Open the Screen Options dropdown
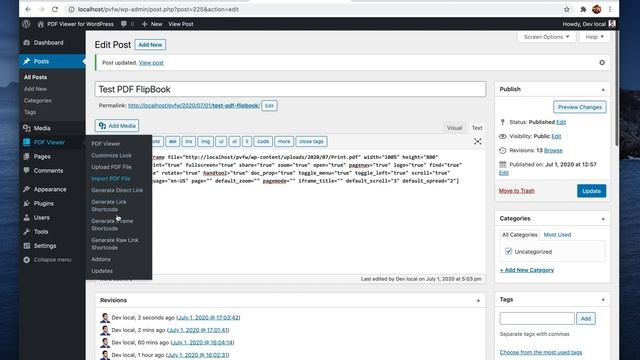Viewport: 640px width, 360px height. tap(547, 37)
